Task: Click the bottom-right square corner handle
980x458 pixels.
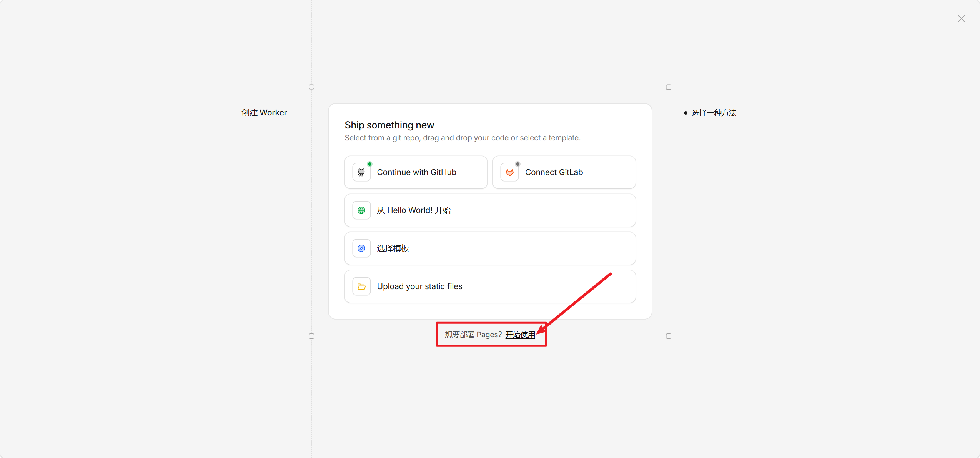Action: tap(668, 336)
